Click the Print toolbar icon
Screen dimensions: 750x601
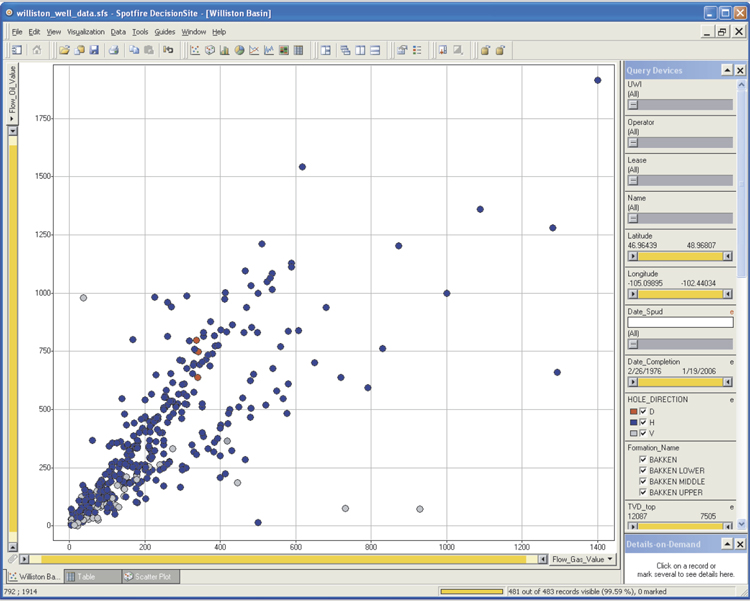113,50
